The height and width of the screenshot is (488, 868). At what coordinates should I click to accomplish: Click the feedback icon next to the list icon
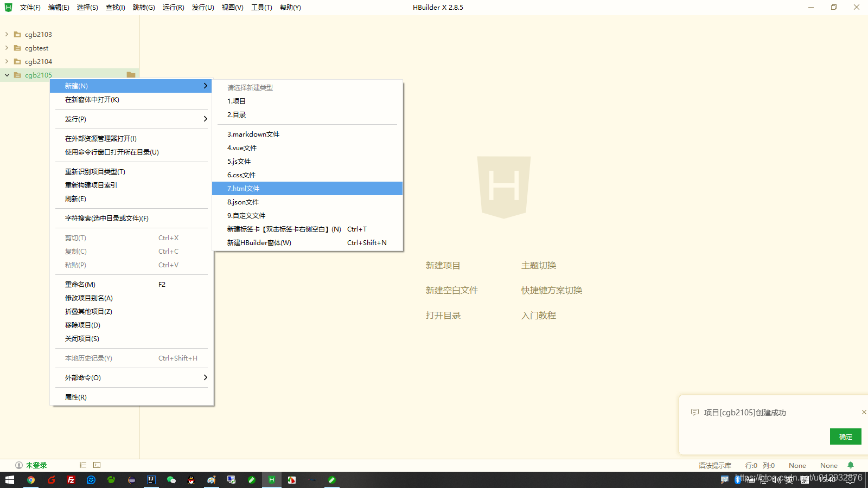pos(97,465)
